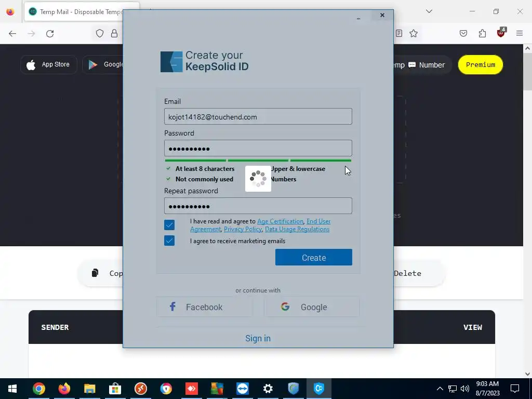532x399 pixels.
Task: Toggle Firefox reader view icon
Action: pyautogui.click(x=399, y=33)
